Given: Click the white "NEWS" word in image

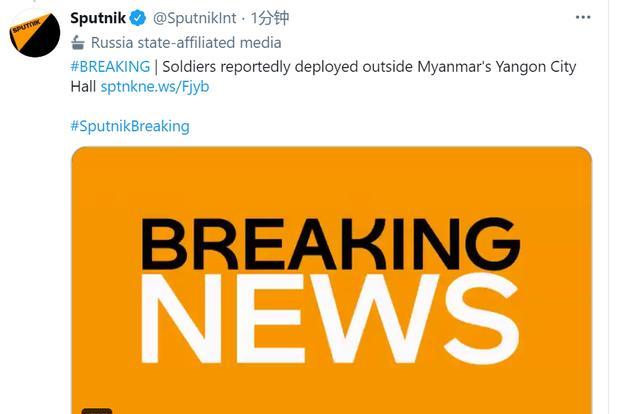Looking at the screenshot, I should (330, 318).
